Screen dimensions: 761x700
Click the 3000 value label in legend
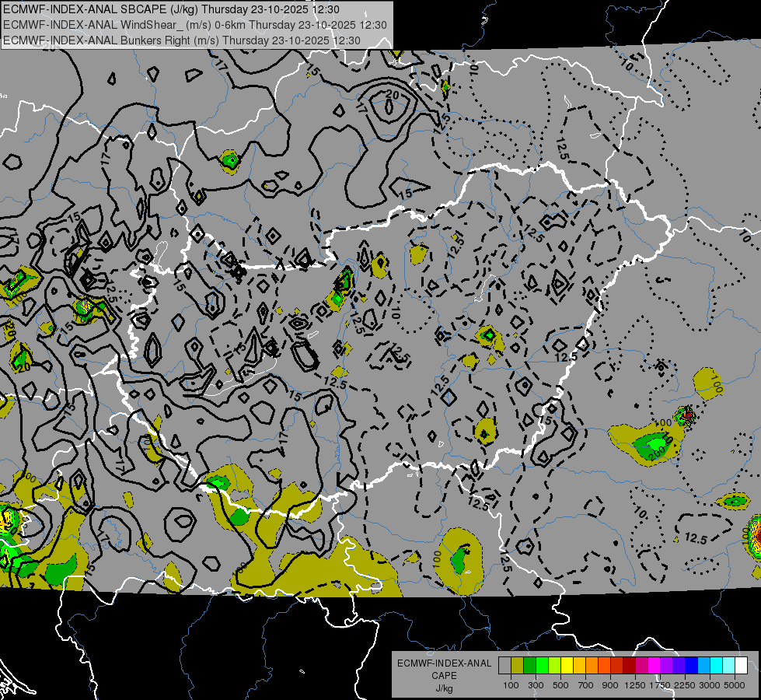tap(709, 685)
